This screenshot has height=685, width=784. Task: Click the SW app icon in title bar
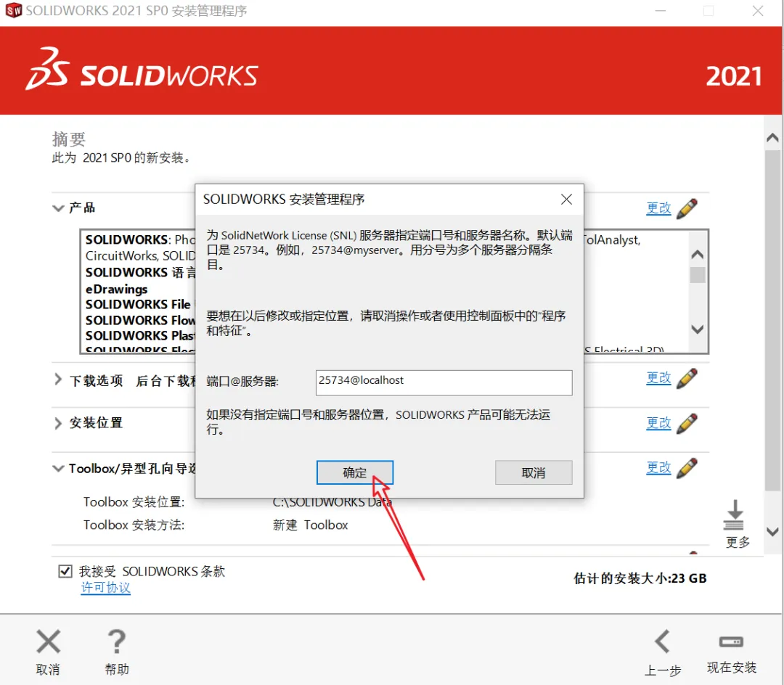pyautogui.click(x=14, y=10)
